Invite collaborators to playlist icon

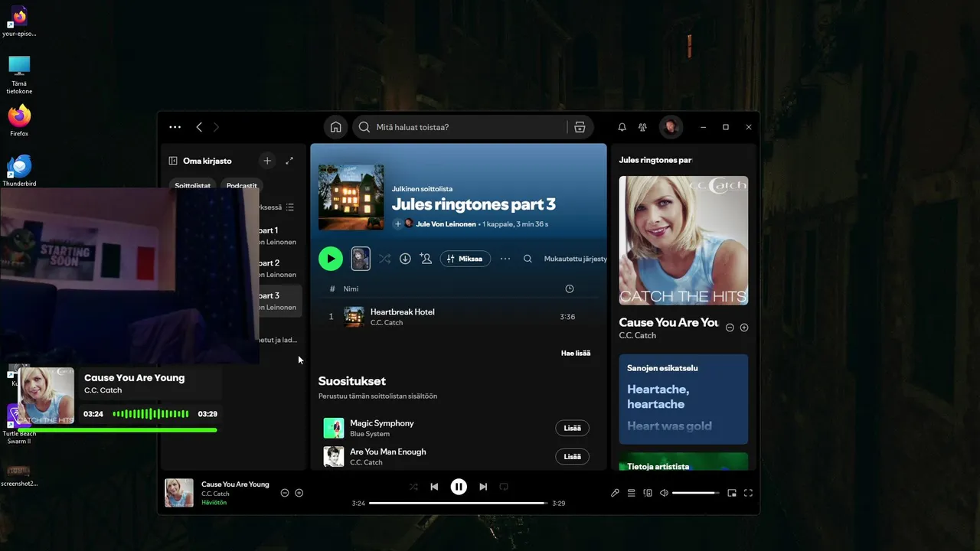pyautogui.click(x=426, y=259)
